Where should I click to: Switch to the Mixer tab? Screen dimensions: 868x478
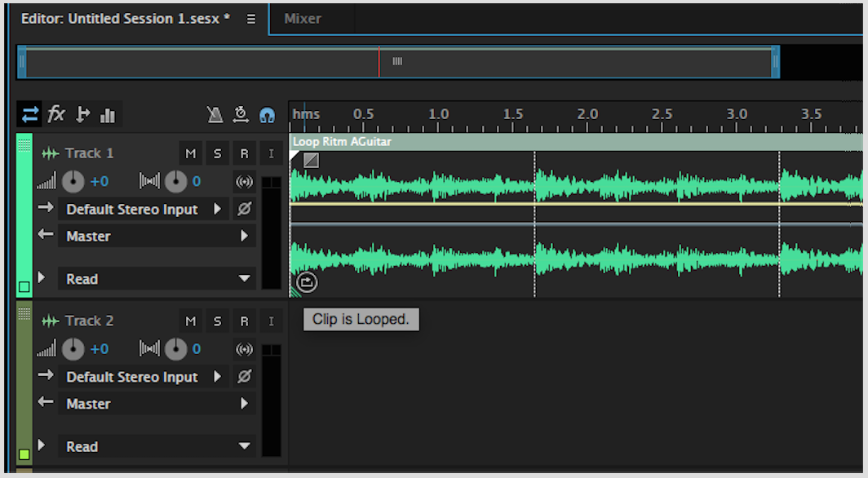point(302,19)
